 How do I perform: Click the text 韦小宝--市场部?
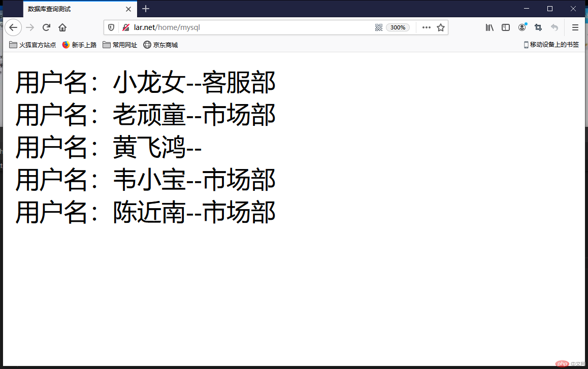[194, 180]
